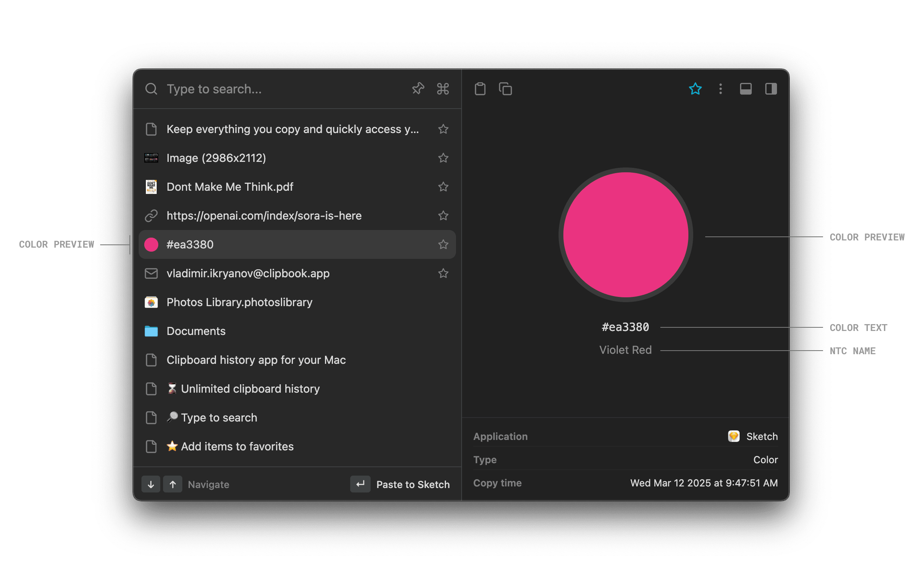Screen dimensions: 924x585
Task: Click the Paste to Sketch button
Action: tap(413, 484)
